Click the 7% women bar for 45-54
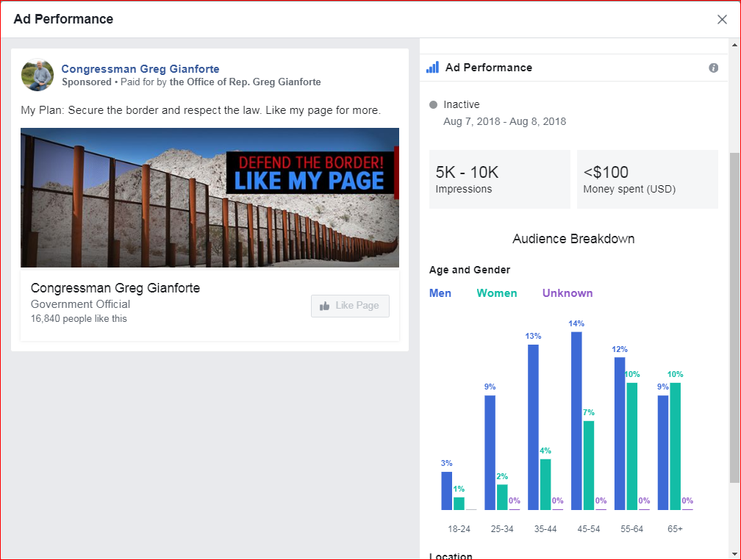741x560 pixels. (589, 465)
